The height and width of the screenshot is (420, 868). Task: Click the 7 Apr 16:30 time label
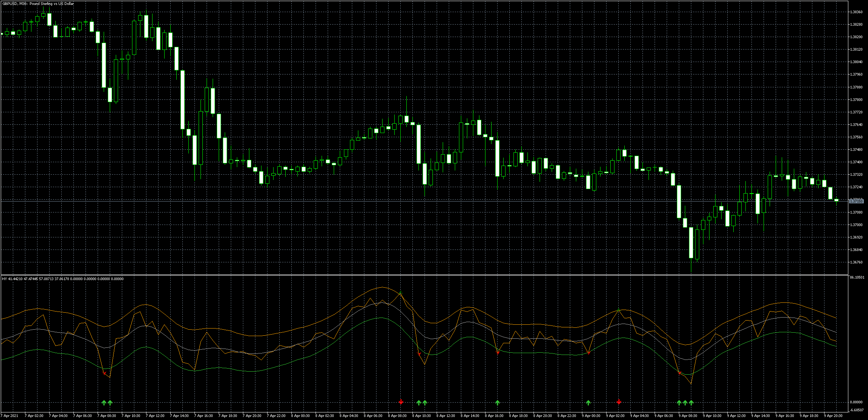click(204, 416)
